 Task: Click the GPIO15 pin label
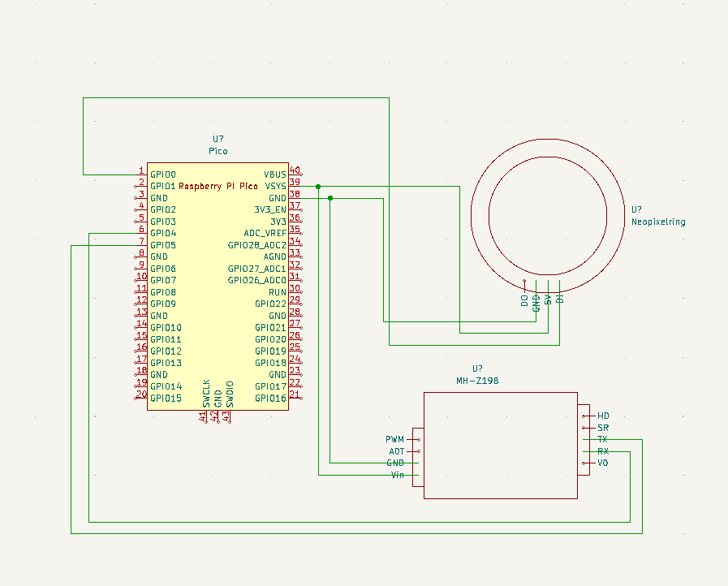[x=166, y=399]
